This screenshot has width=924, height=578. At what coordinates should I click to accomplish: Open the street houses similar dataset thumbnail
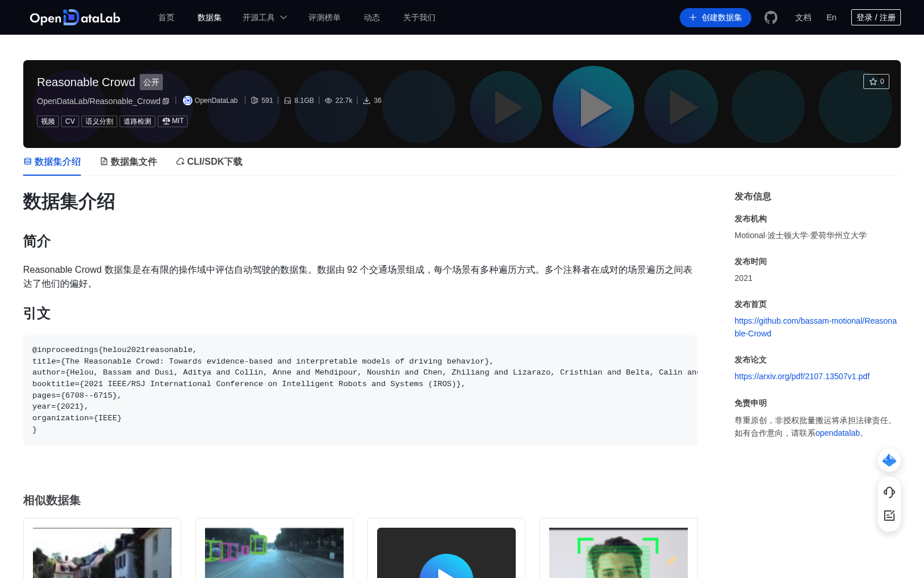click(102, 553)
